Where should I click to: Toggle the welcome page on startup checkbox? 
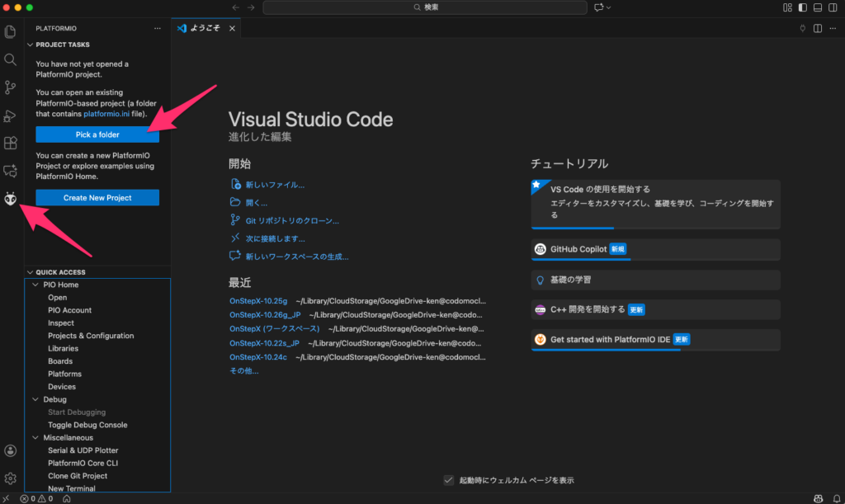tap(449, 480)
